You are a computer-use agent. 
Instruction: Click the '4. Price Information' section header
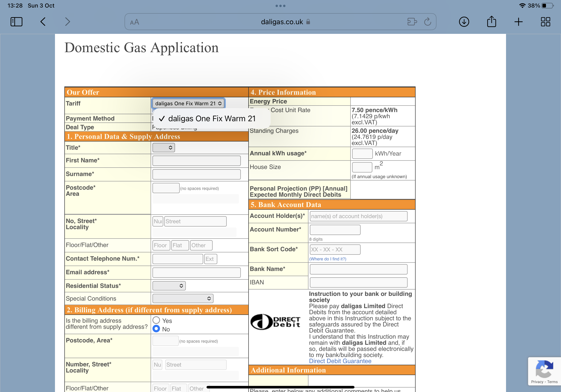click(332, 92)
